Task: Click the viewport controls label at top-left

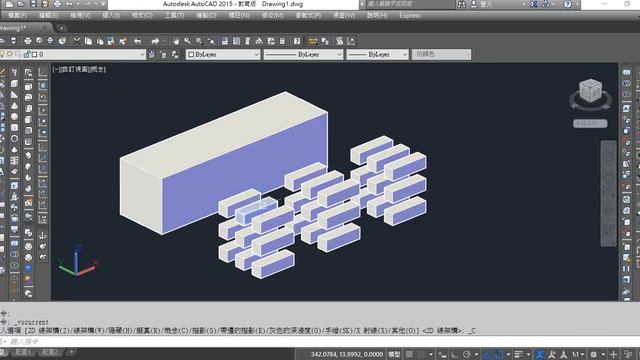Action: pos(79,69)
